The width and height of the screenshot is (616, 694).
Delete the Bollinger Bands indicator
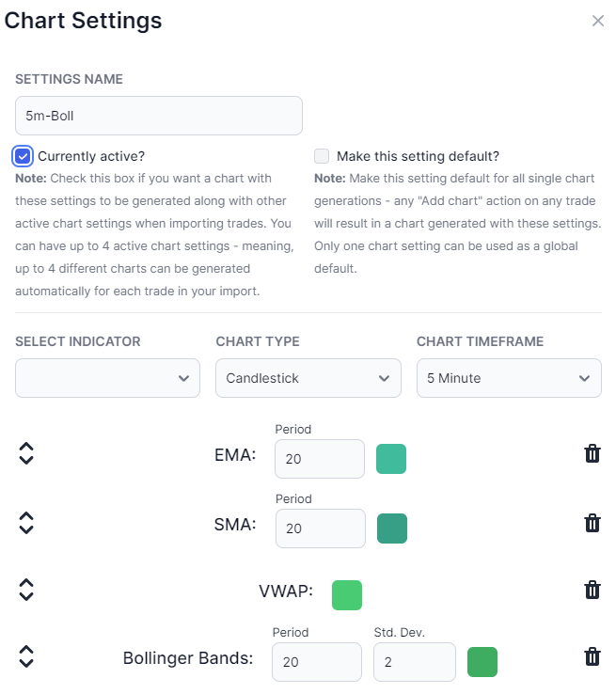[x=592, y=656]
